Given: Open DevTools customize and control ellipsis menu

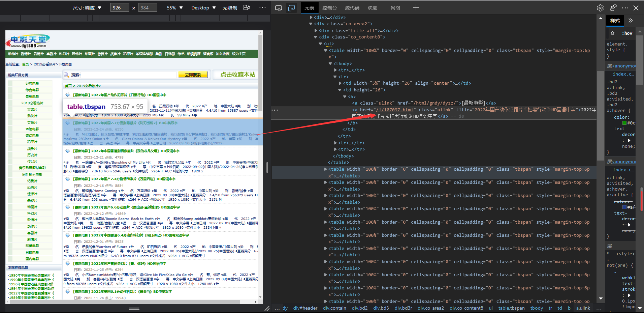Looking at the screenshot, I should coord(625,8).
